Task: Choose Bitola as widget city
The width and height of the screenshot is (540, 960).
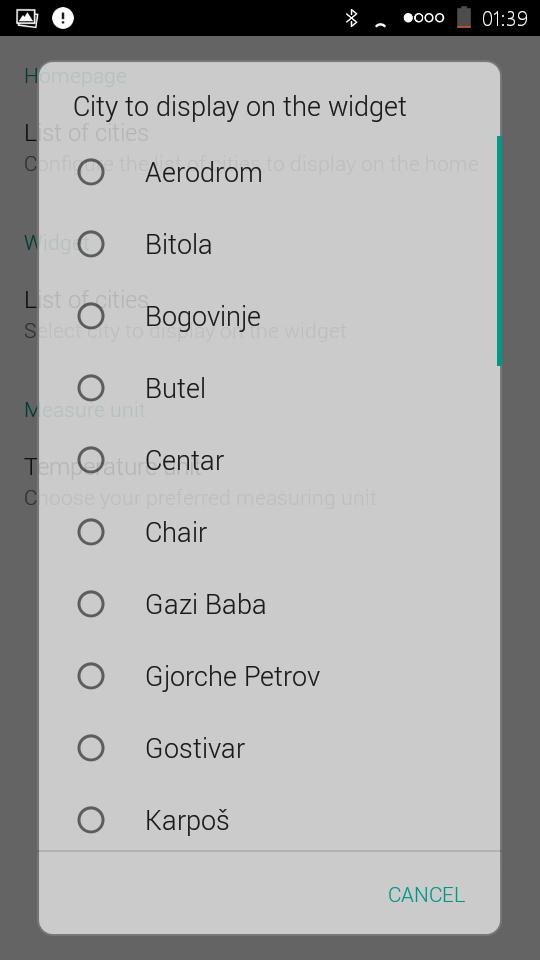Action: point(91,244)
